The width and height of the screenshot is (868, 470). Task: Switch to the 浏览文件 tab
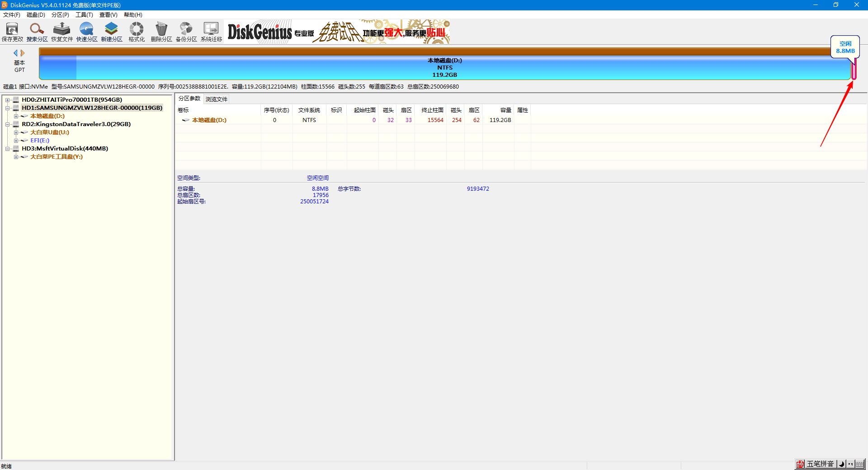216,99
